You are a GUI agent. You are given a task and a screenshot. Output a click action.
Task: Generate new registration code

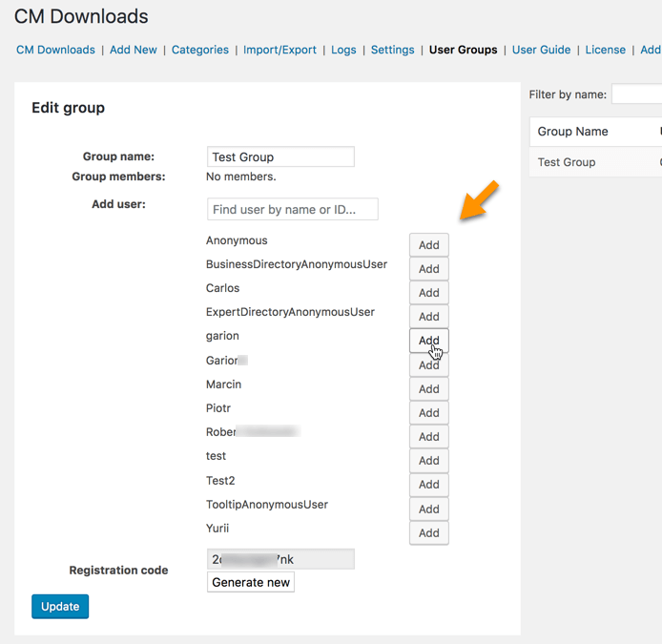coord(251,582)
